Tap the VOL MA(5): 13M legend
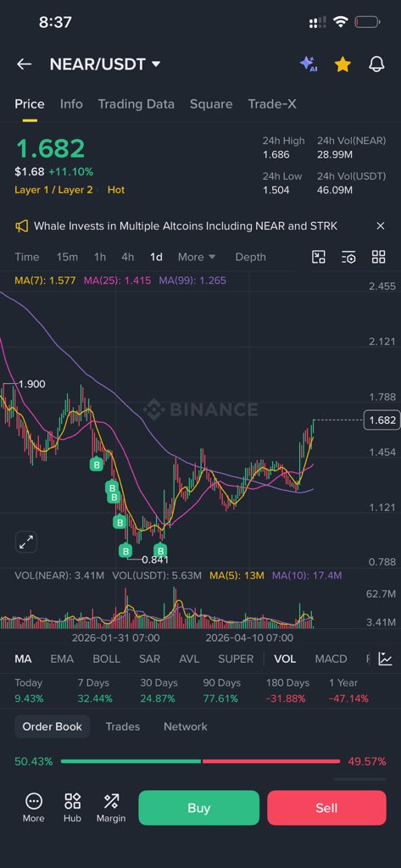The image size is (401, 868). click(237, 576)
